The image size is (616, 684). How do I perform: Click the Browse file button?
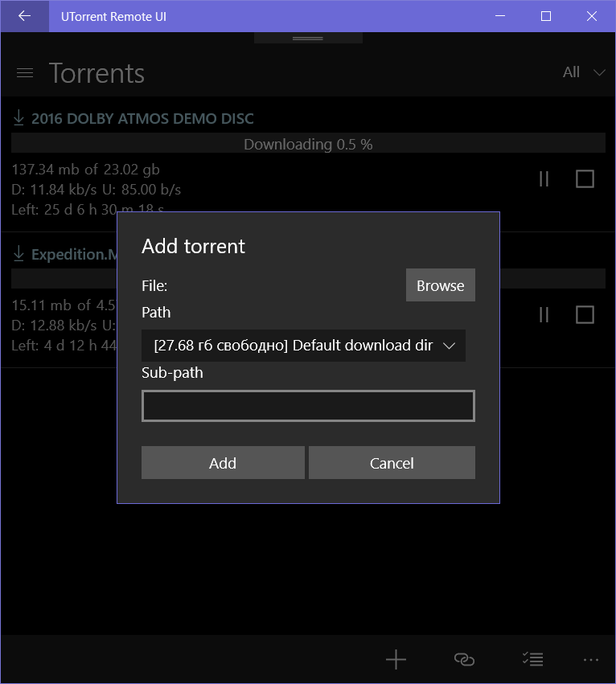pyautogui.click(x=440, y=285)
